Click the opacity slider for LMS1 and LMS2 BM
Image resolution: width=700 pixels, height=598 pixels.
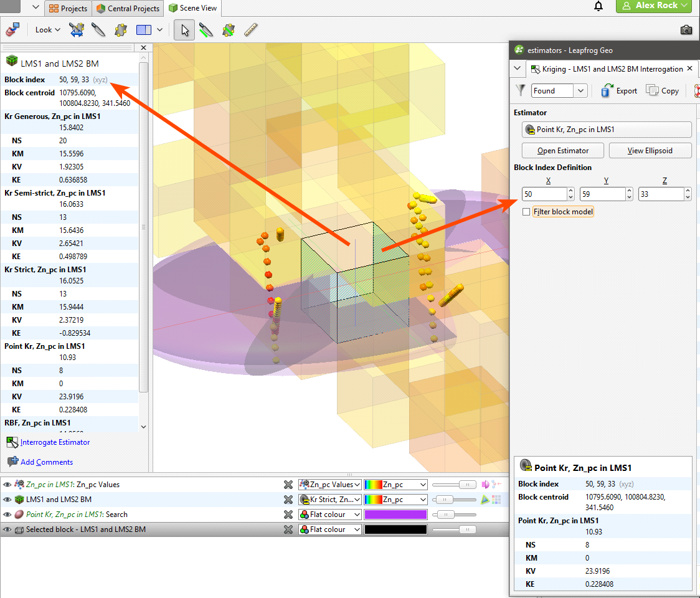[x=454, y=500]
